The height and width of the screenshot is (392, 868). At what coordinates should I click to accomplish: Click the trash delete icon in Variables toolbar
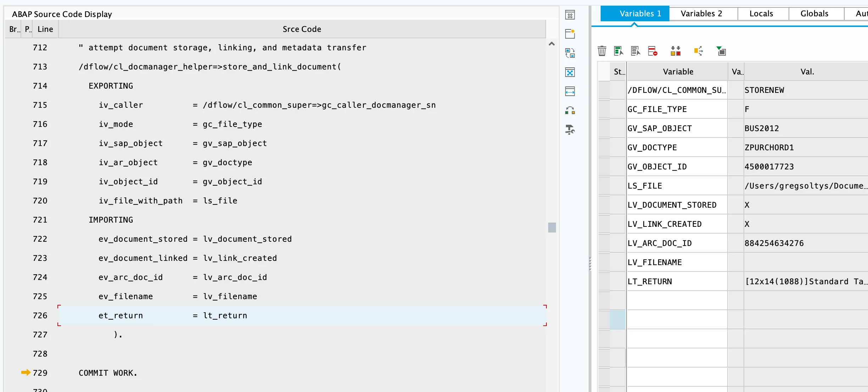click(x=602, y=51)
